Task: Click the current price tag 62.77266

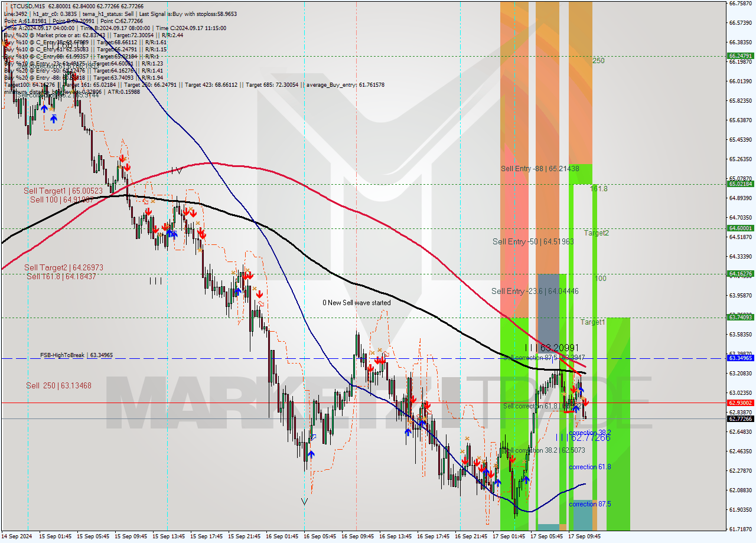Action: pos(741,419)
